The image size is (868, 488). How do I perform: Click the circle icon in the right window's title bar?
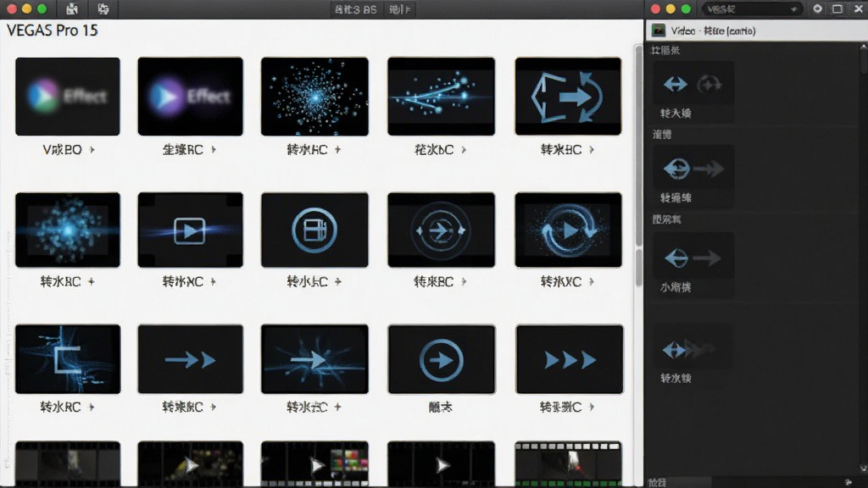point(818,8)
